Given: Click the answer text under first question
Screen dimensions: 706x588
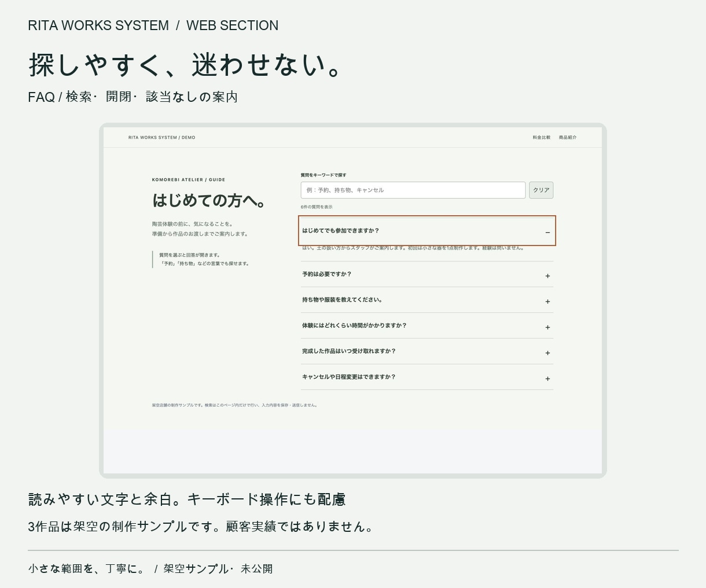Looking at the screenshot, I should point(413,248).
